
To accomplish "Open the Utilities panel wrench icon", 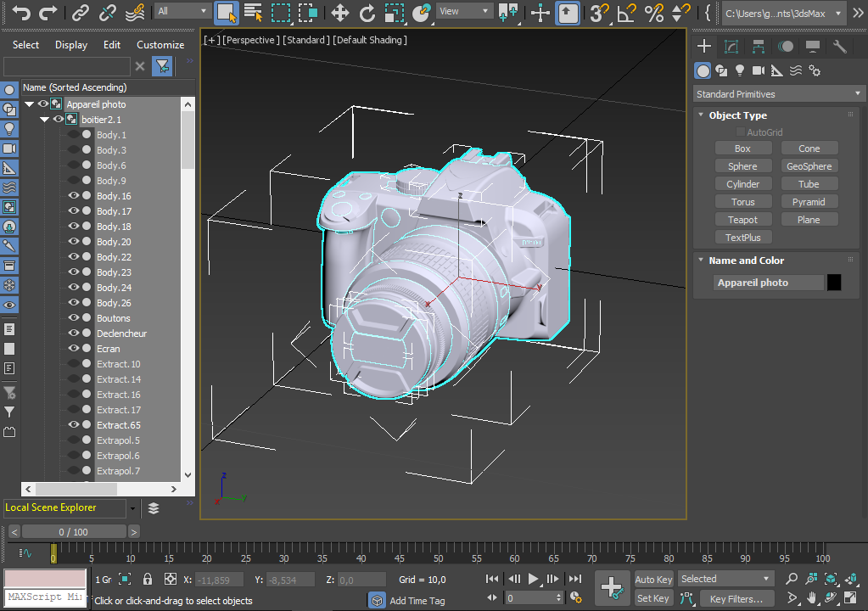I will coord(840,47).
